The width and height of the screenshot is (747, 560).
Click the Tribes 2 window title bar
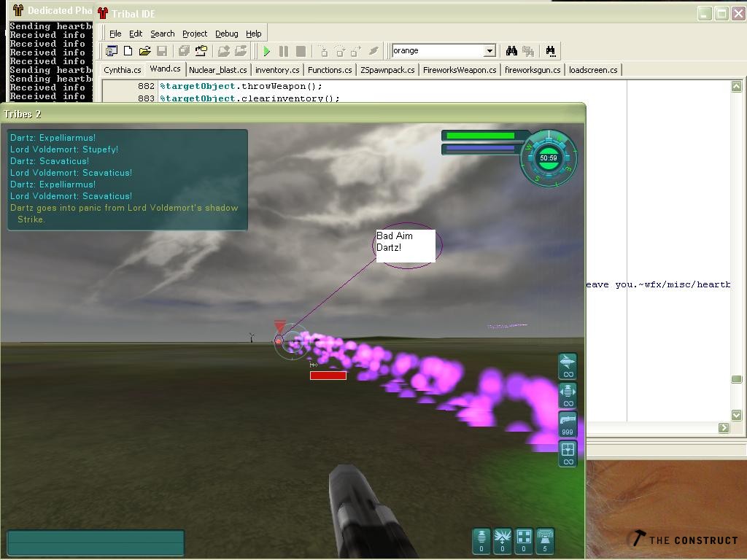coord(293,114)
